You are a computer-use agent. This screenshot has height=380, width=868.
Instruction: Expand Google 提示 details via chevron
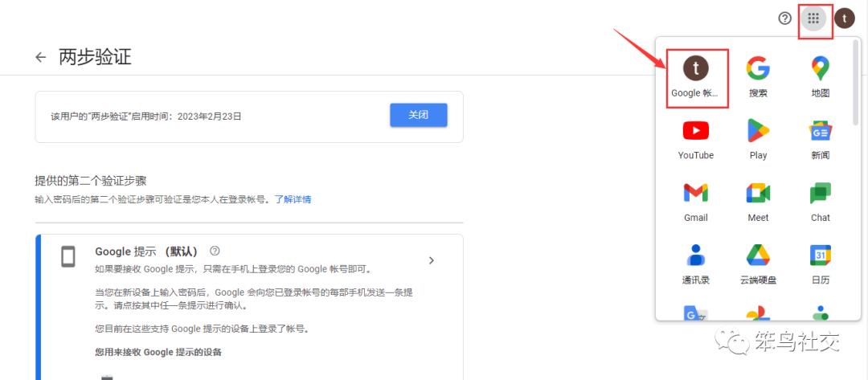pos(432,260)
